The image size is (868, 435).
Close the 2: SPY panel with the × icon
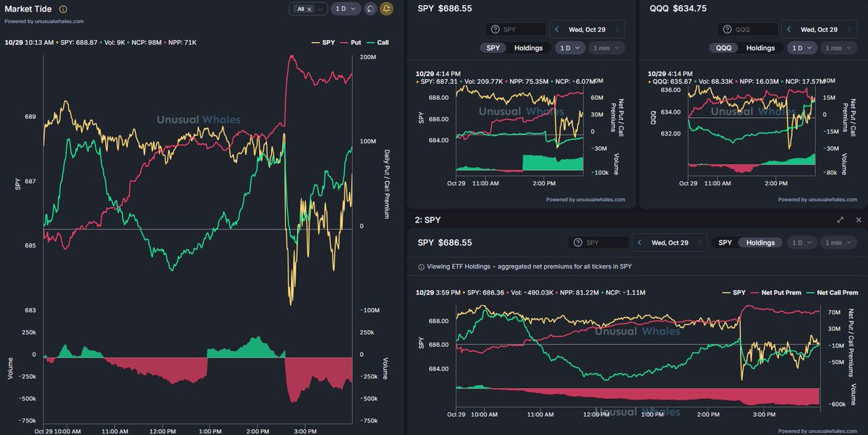(x=859, y=219)
